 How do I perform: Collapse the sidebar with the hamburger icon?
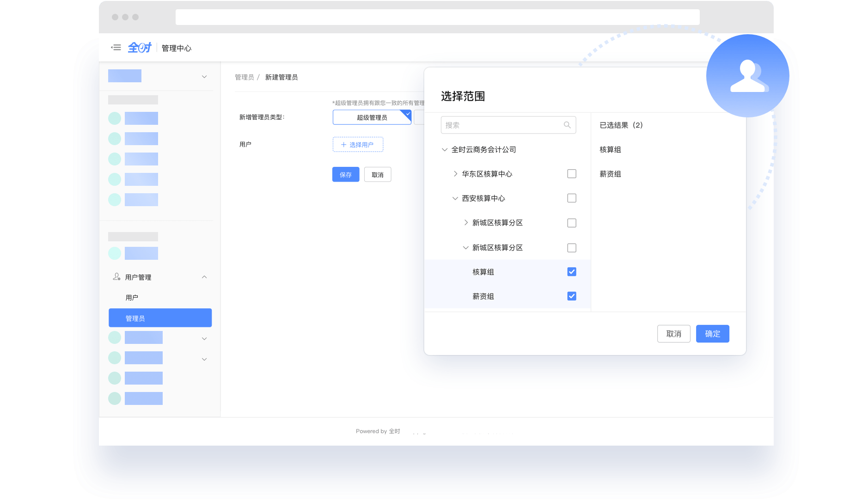click(x=116, y=48)
